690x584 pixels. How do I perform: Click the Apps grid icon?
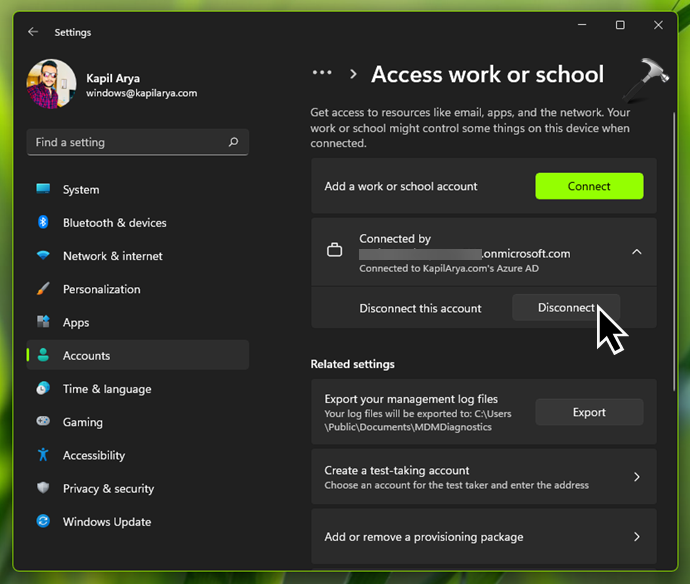coord(43,322)
